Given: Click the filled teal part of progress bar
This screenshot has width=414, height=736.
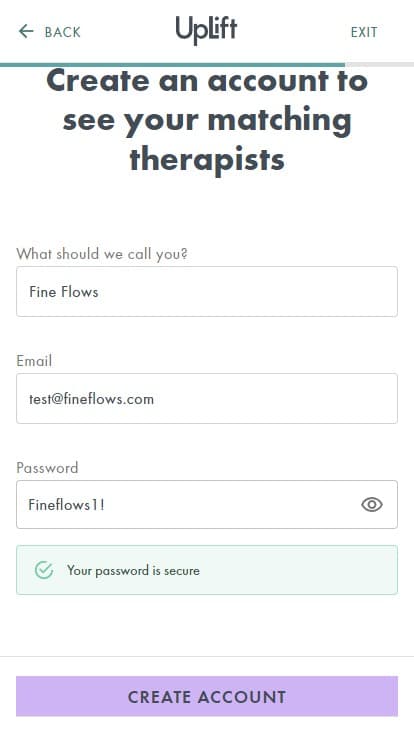Looking at the screenshot, I should (x=172, y=64).
